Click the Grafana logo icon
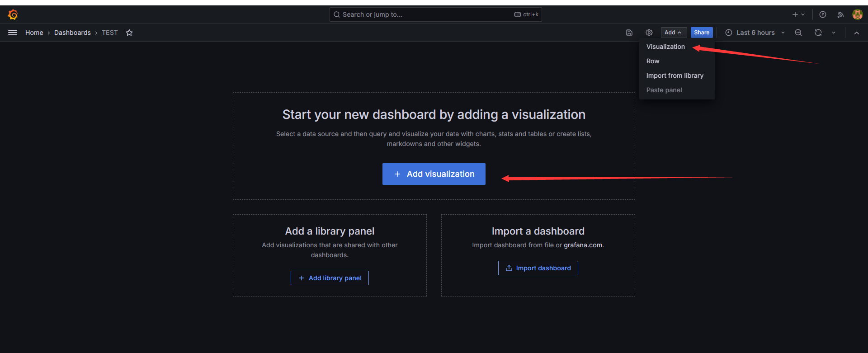Viewport: 868px width, 353px height. (13, 15)
